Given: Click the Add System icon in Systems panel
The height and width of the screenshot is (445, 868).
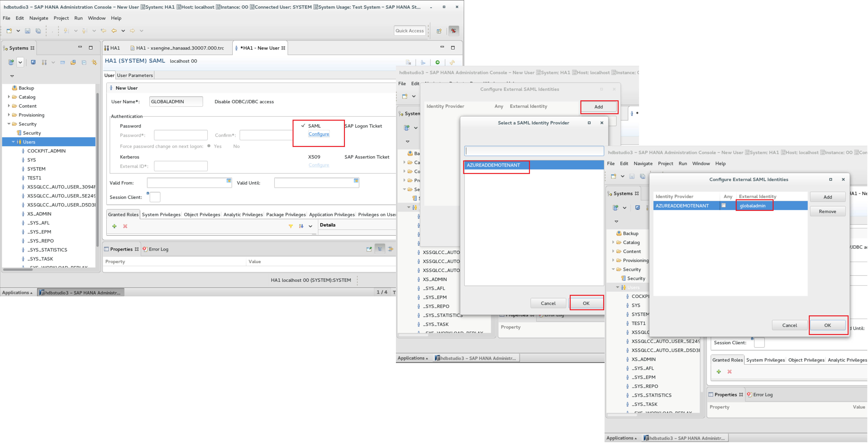Looking at the screenshot, I should click(x=11, y=62).
